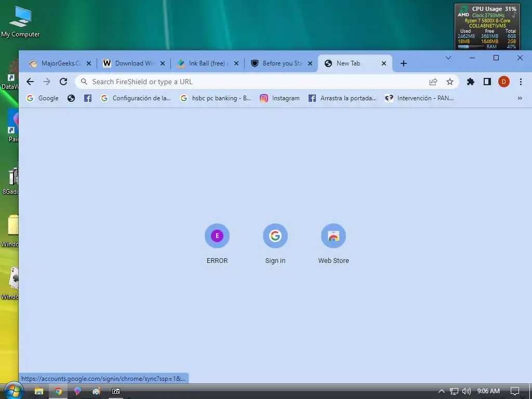Open a new tab with the plus button
This screenshot has height=399, width=532.
point(403,63)
